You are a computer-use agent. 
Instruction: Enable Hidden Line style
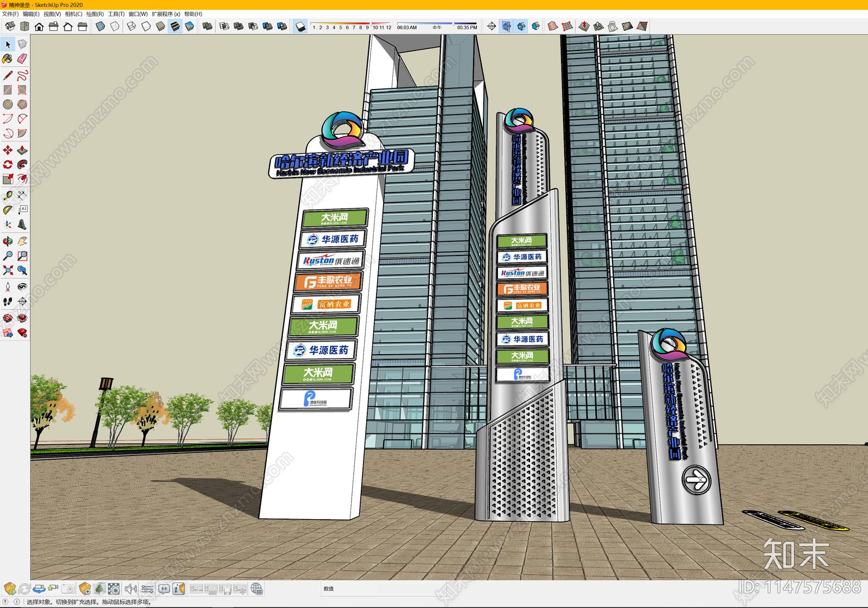point(146,26)
